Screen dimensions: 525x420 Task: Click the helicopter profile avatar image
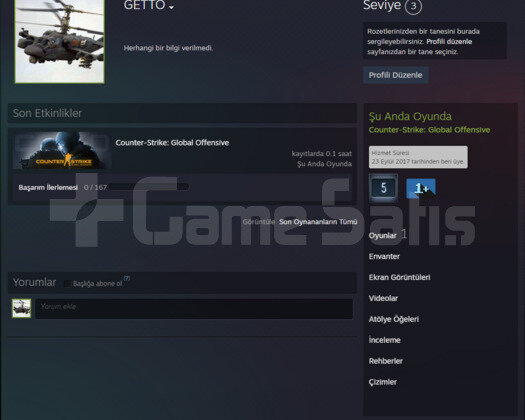coord(60,41)
